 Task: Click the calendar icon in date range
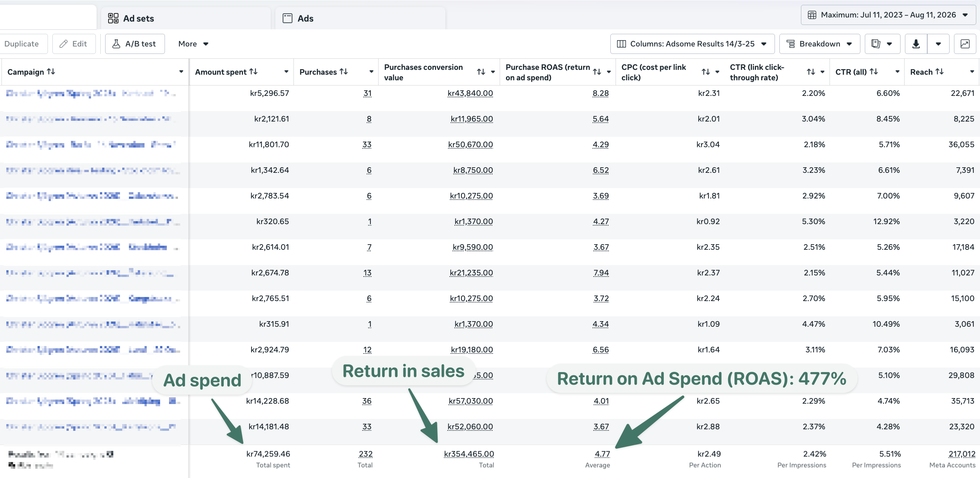[x=812, y=15]
